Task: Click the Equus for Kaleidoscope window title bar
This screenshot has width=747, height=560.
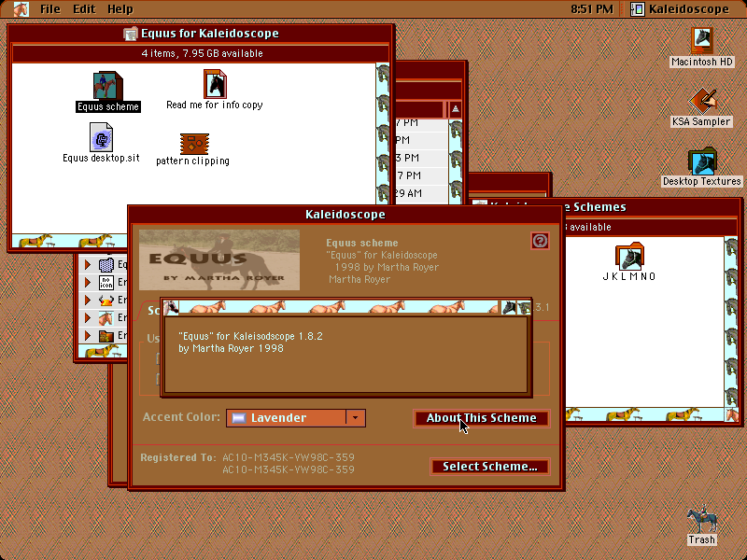Action: pos(201,34)
